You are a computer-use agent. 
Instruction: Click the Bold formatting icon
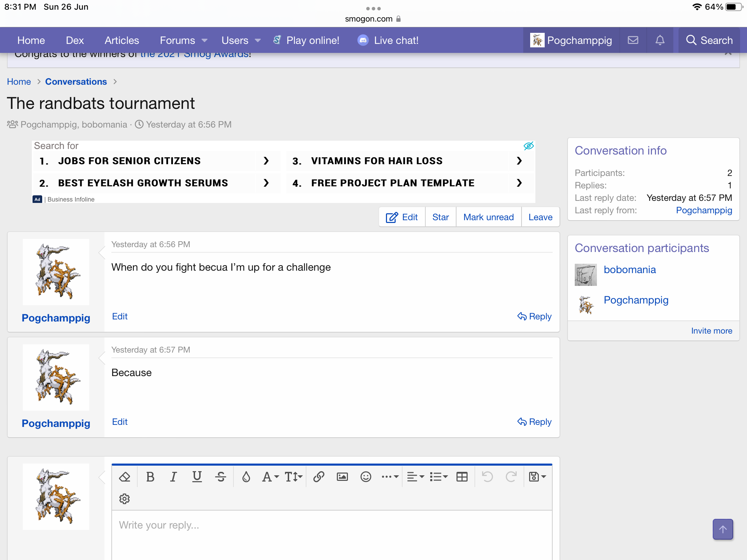pos(150,477)
